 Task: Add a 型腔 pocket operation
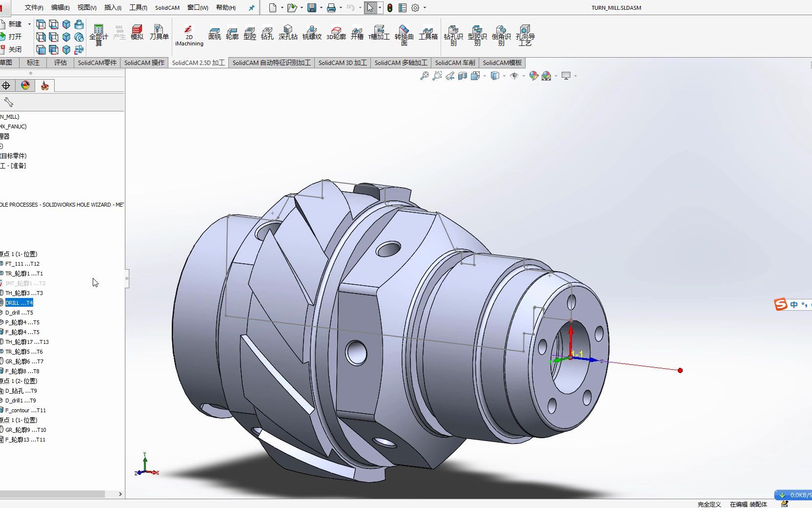(x=250, y=32)
